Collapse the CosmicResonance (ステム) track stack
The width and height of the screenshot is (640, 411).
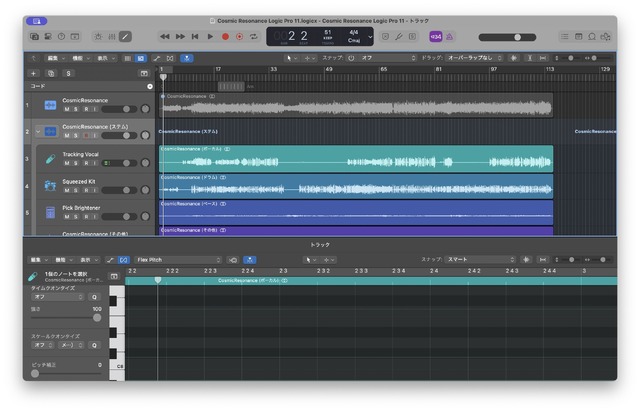coord(38,131)
